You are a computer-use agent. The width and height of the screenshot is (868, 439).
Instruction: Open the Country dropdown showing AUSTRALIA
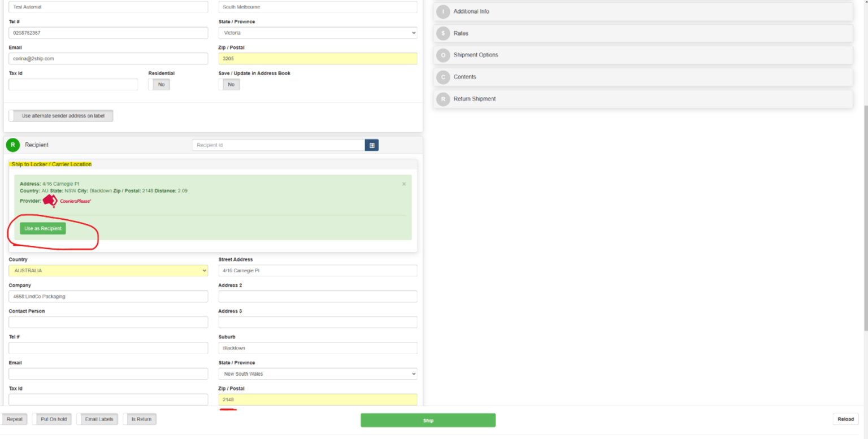pos(108,270)
